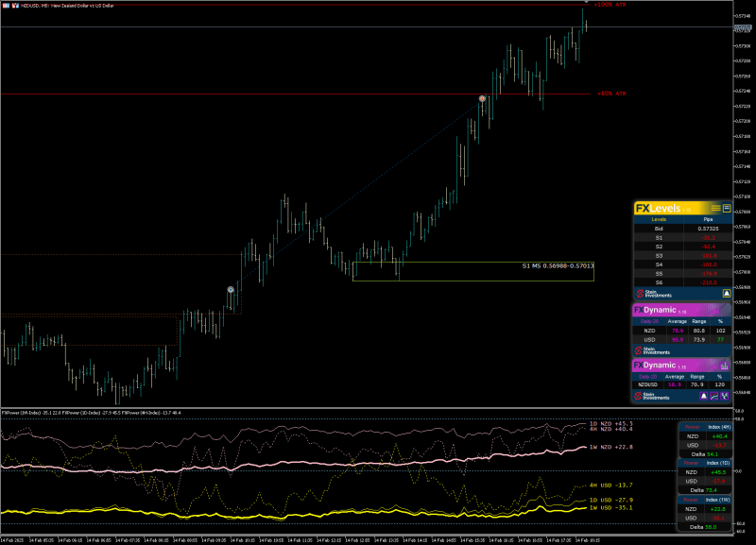Viewport: 756px width, 545px height.
Task: Toggle the bell alert in NZDUSD FXDynamic panel
Action: [x=703, y=396]
